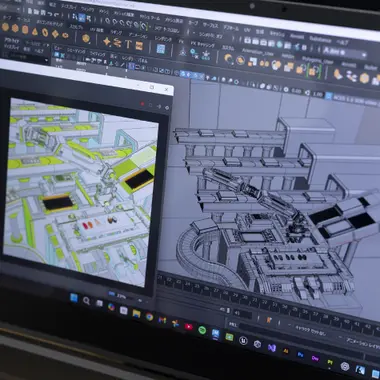Click the 23% zoom level in image viewer
The width and height of the screenshot is (380, 380).
click(x=122, y=296)
